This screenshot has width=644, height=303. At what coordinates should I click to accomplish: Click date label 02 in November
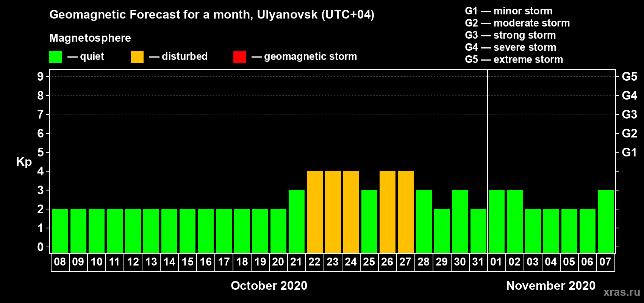(514, 262)
